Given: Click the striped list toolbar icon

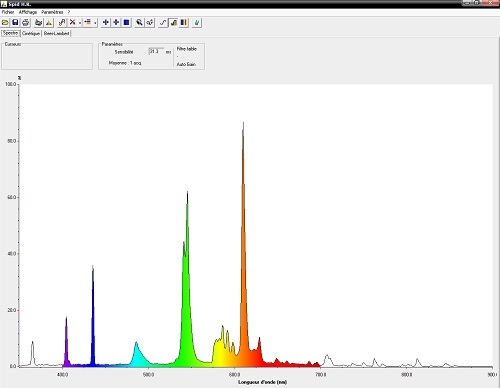Looking at the screenshot, I should [88, 23].
